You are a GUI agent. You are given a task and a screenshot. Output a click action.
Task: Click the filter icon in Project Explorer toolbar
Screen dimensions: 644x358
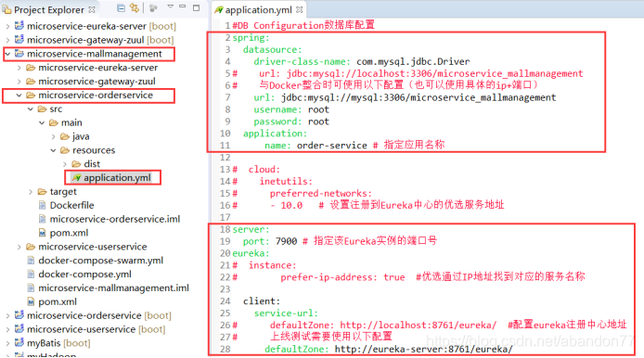(x=153, y=7)
